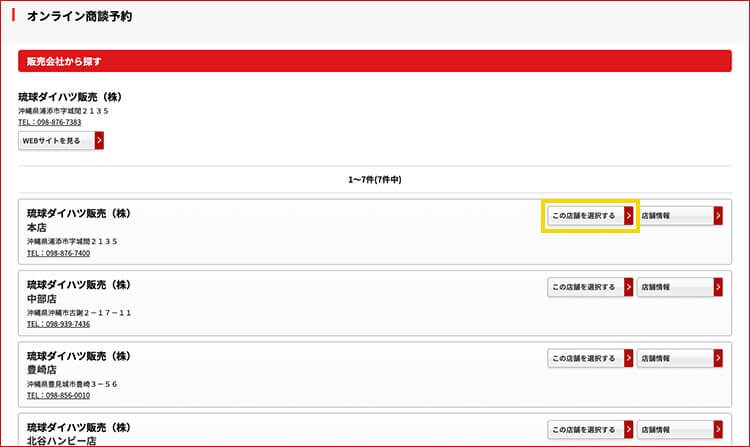Open 店舗情報 for 北谷ハンビー店

coord(680,429)
